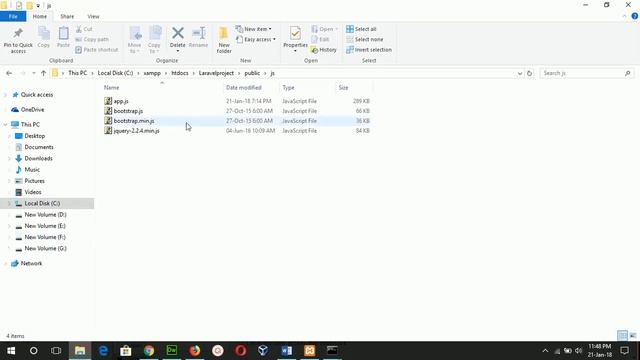Viewport: 640px width, 360px height.
Task: Open XAMPP from the taskbar
Action: pyautogui.click(x=309, y=351)
